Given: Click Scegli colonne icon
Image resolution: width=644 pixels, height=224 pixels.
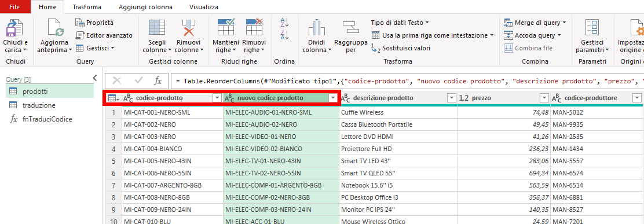Looking at the screenshot, I should tap(156, 28).
